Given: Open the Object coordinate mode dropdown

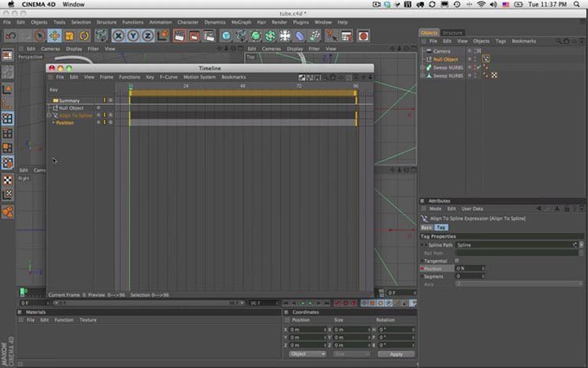Looking at the screenshot, I should (308, 354).
